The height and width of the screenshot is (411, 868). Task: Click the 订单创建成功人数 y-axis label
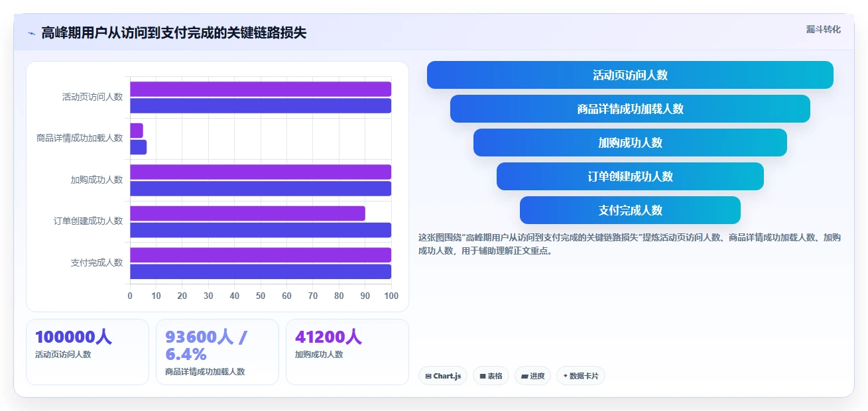pyautogui.click(x=88, y=221)
